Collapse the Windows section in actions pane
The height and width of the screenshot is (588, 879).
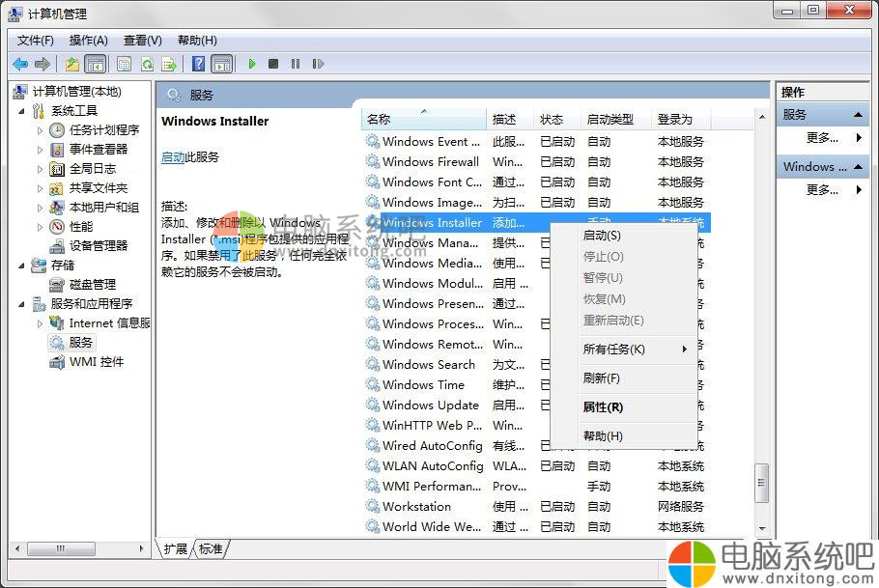(858, 166)
